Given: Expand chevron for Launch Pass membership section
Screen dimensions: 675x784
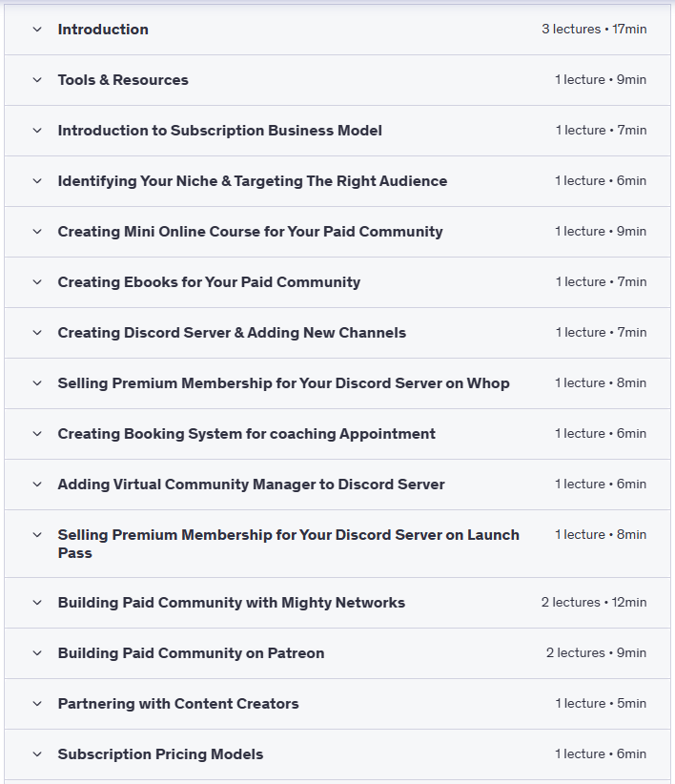Looking at the screenshot, I should pos(37,535).
